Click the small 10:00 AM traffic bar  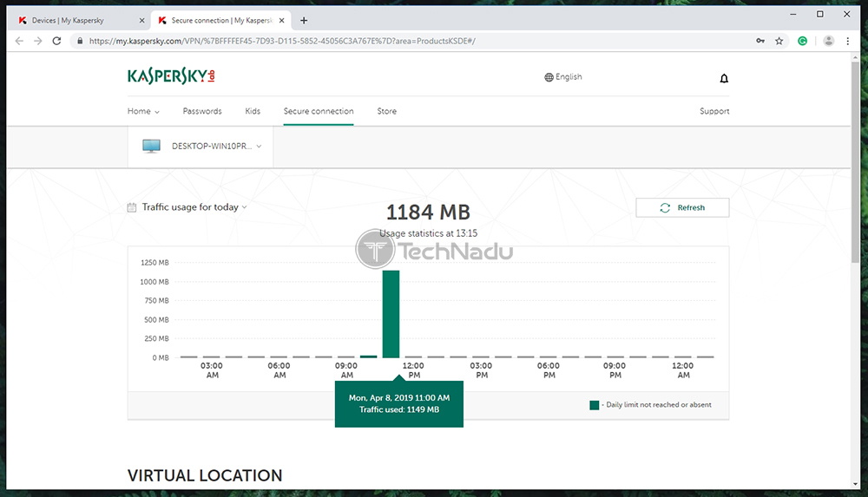point(368,356)
